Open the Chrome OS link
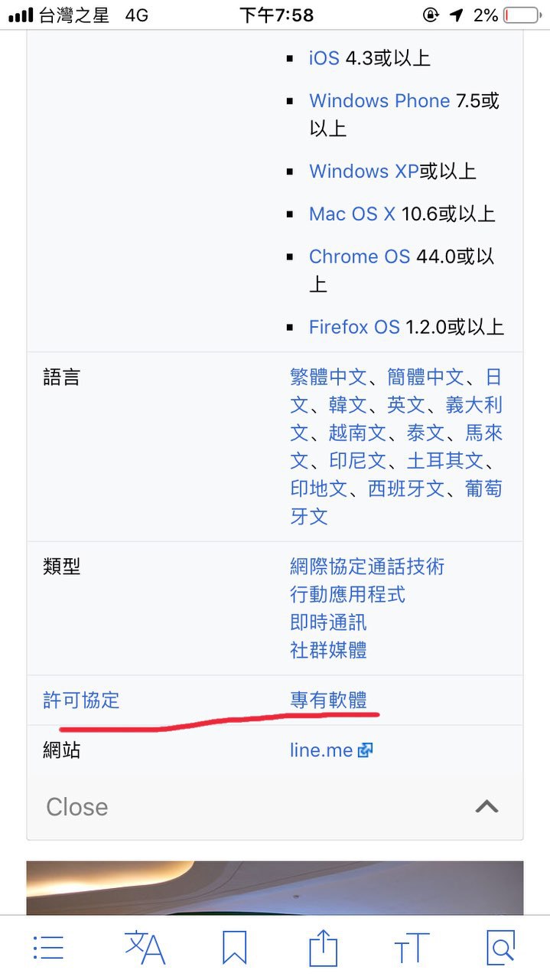 click(x=360, y=256)
